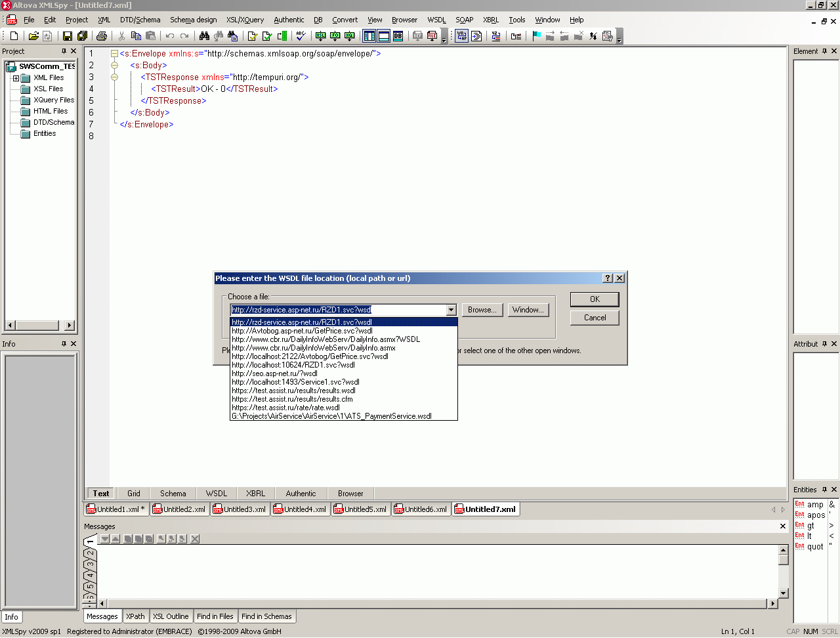Viewport: 840px width, 638px height.
Task: Clear messages with the X icon in Messages toolbar
Action: [195, 539]
